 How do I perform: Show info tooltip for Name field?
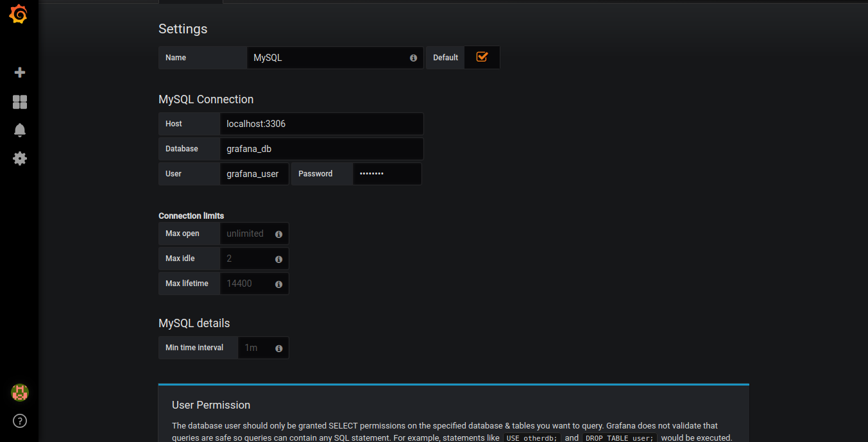coord(413,58)
